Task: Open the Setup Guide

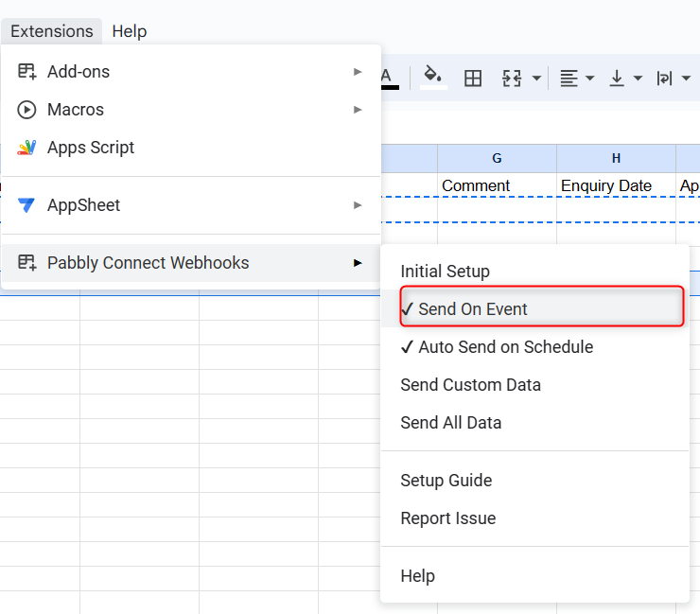Action: tap(534, 481)
